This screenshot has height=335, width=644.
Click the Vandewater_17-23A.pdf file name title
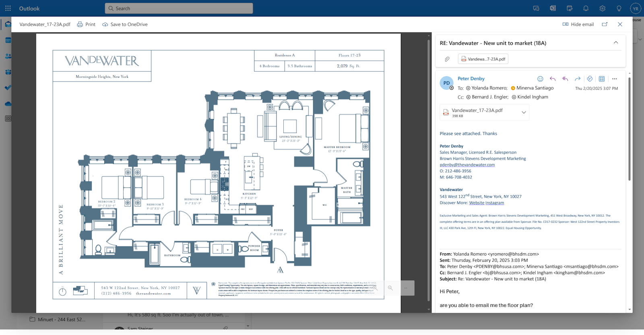(45, 24)
